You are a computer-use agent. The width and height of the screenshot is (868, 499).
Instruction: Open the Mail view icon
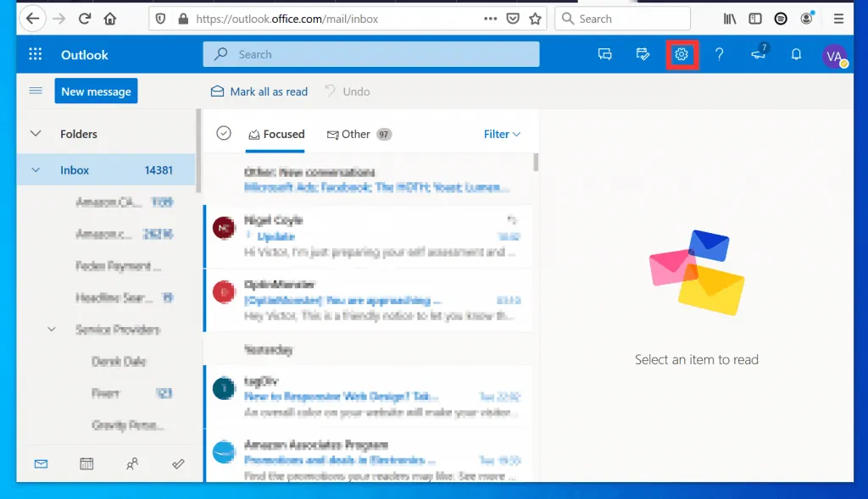click(x=41, y=463)
